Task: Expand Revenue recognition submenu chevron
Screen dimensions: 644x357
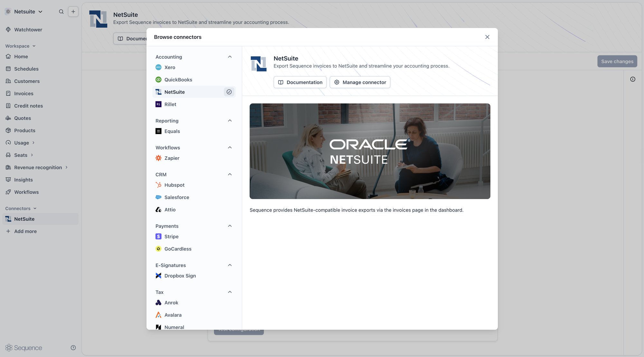Action: pos(66,167)
